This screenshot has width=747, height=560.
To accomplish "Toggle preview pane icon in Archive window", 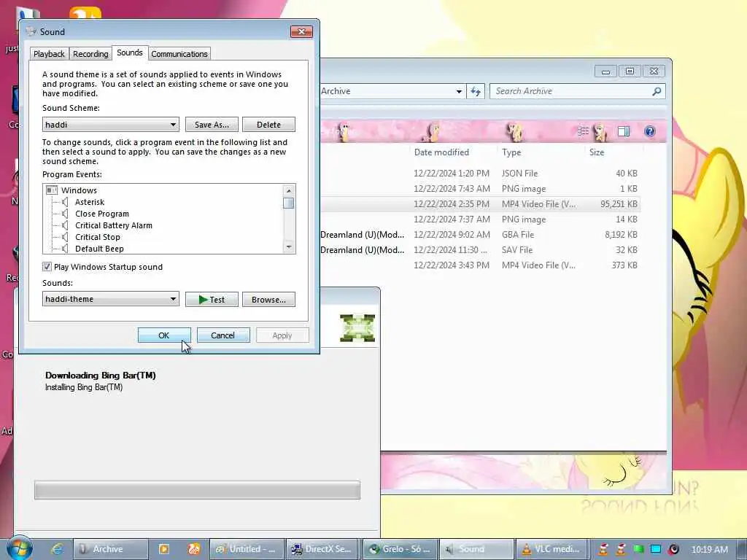I will [x=624, y=131].
